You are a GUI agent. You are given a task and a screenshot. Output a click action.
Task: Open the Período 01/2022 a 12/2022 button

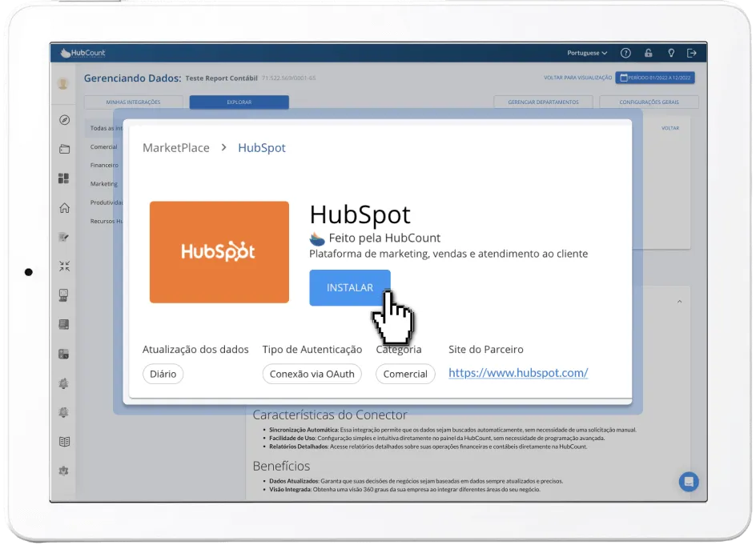pos(655,78)
